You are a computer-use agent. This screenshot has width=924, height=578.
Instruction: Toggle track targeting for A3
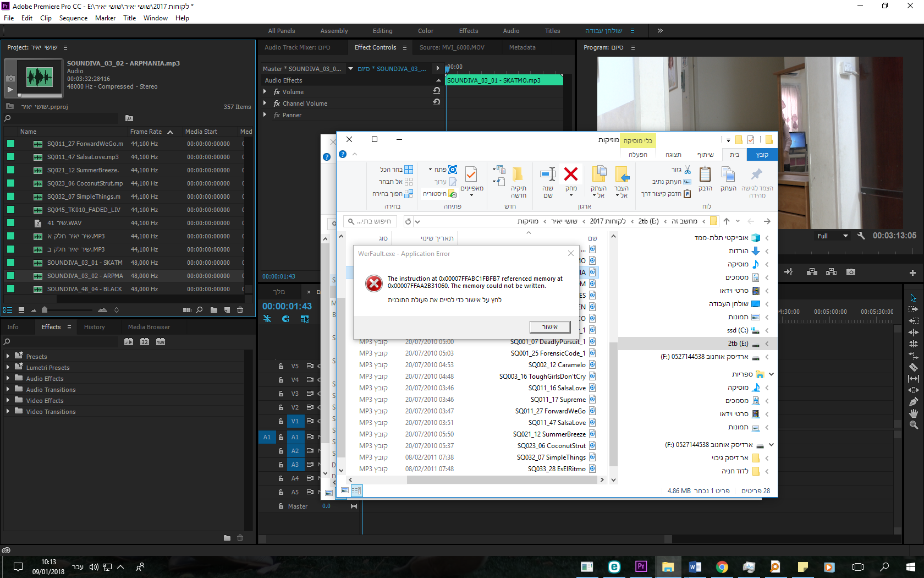tap(295, 465)
